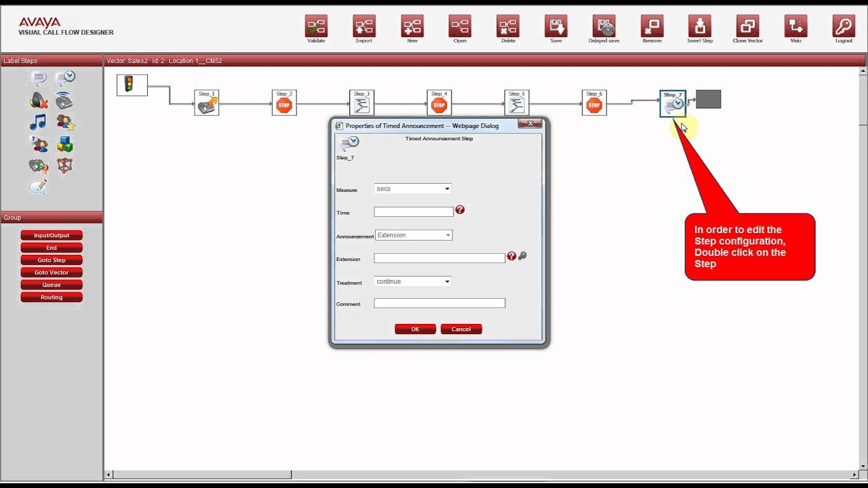868x488 pixels.
Task: Click the Insert Step toolbar icon
Action: tap(700, 26)
